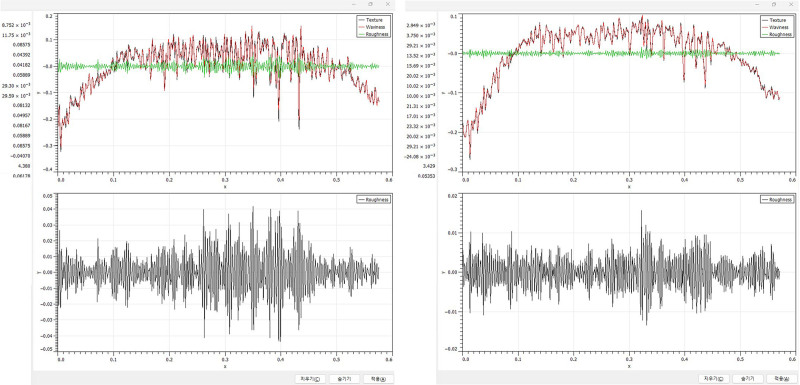Select value -0.04078 in left list
The height and width of the screenshot is (385, 800).
pyautogui.click(x=20, y=156)
